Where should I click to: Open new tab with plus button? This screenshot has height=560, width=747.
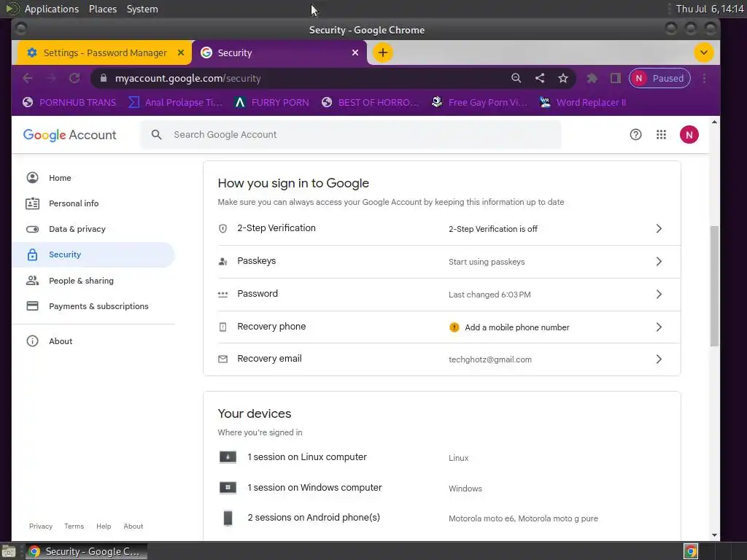(x=383, y=52)
